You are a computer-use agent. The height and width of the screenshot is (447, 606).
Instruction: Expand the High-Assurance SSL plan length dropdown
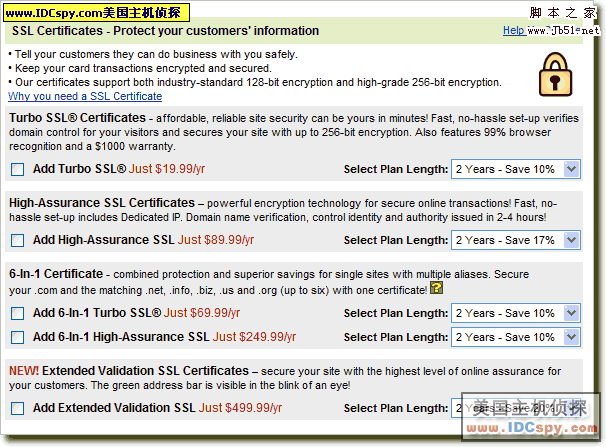[x=515, y=240]
